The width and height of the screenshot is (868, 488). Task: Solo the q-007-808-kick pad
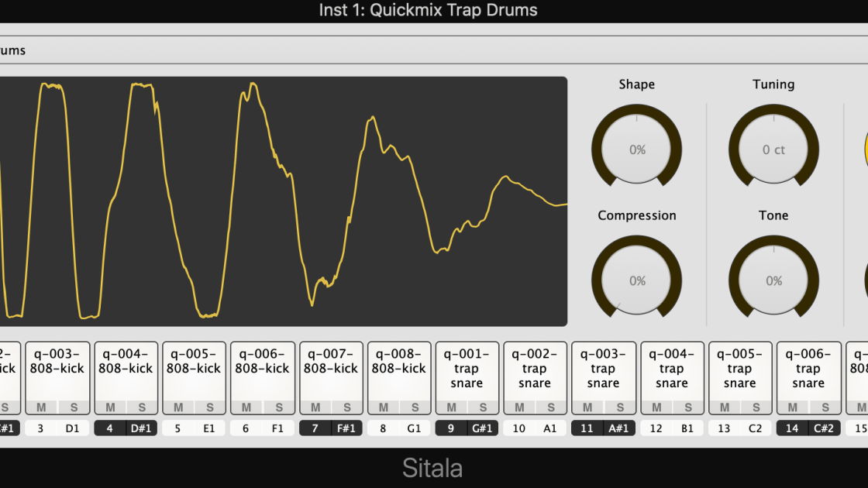pyautogui.click(x=347, y=407)
